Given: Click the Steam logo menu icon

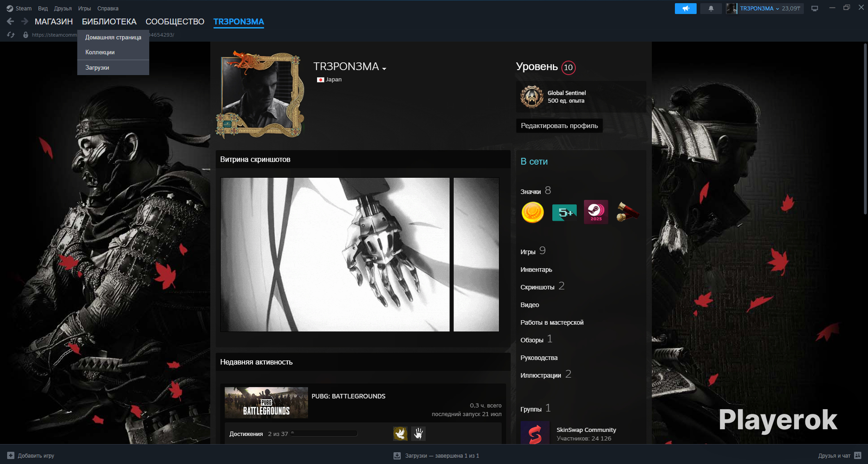Looking at the screenshot, I should point(10,8).
